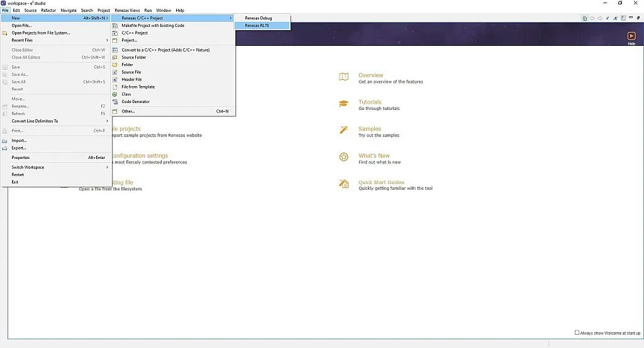Click the reduce font size icon

click(x=615, y=18)
